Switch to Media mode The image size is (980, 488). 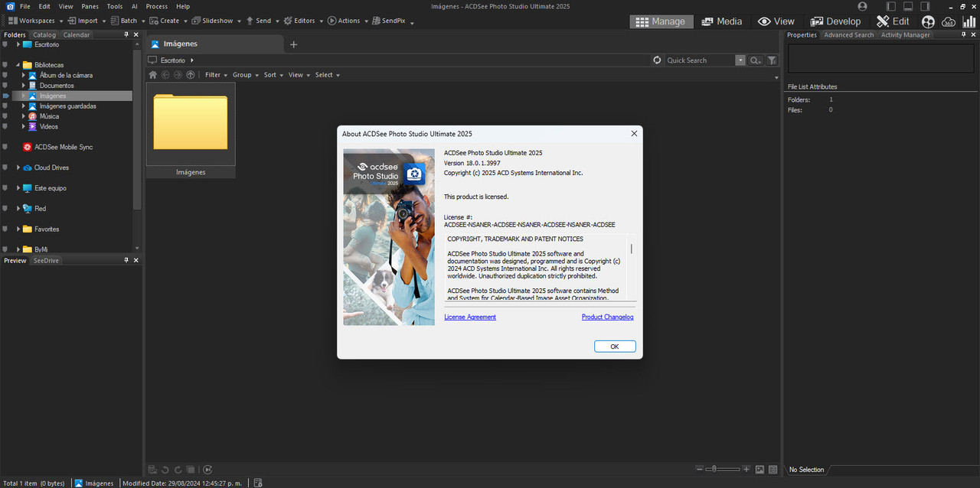[x=722, y=21]
